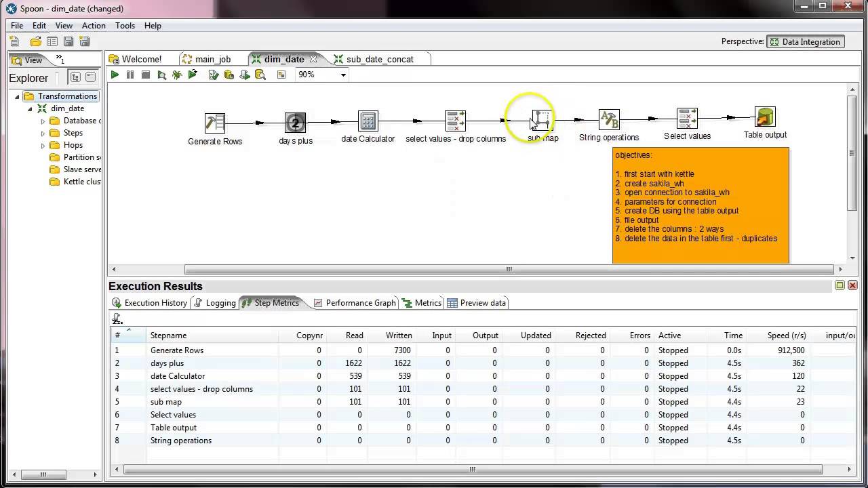Pause the running transformation
The width and height of the screenshot is (868, 488).
point(130,75)
